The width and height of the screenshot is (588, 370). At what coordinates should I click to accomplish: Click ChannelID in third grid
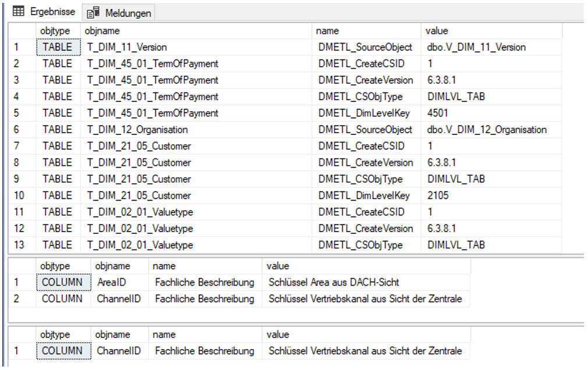click(x=119, y=351)
